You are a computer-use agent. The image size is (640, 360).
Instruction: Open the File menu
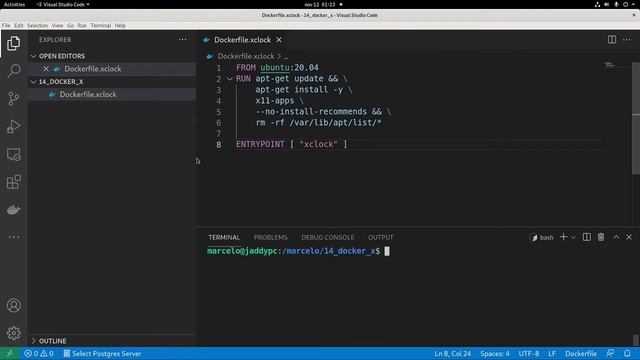6,25
